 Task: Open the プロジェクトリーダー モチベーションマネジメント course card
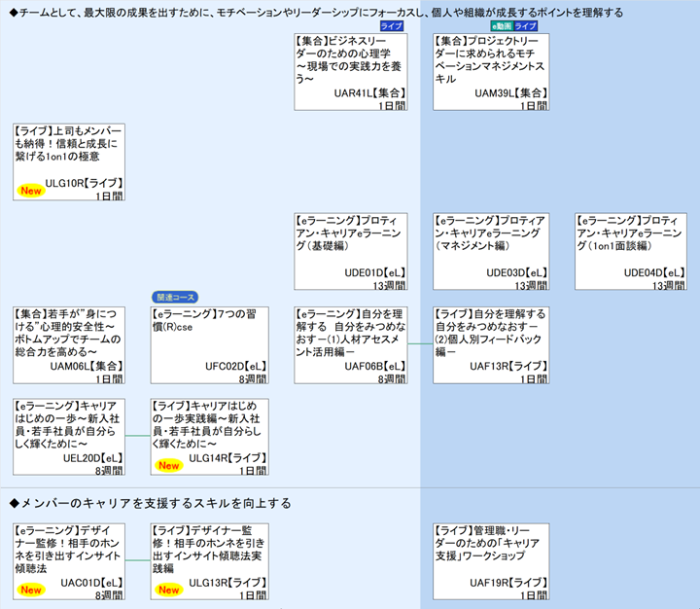tap(490, 72)
